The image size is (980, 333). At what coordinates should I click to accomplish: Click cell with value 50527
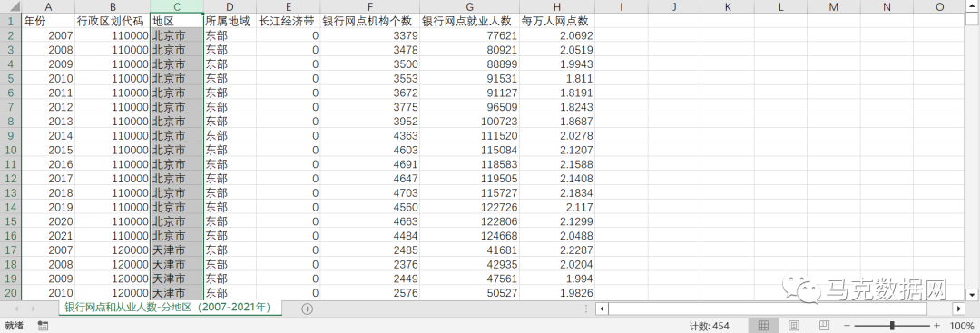click(x=469, y=293)
